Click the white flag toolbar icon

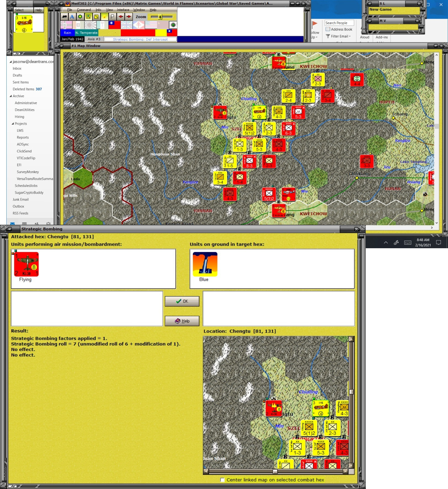pyautogui.click(x=112, y=17)
